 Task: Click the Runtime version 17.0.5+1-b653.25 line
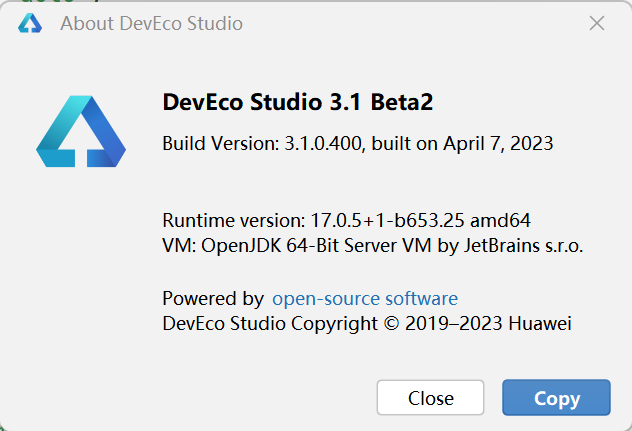[347, 221]
